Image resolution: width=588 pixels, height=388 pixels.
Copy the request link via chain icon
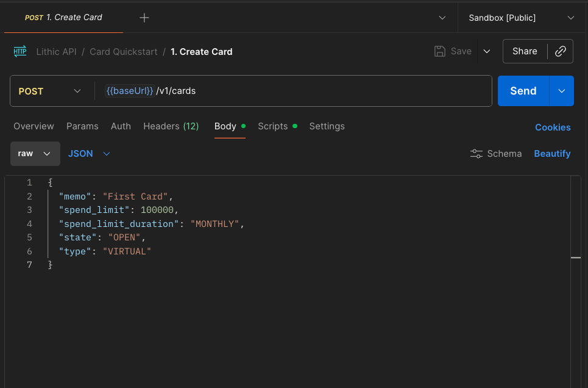(x=560, y=51)
